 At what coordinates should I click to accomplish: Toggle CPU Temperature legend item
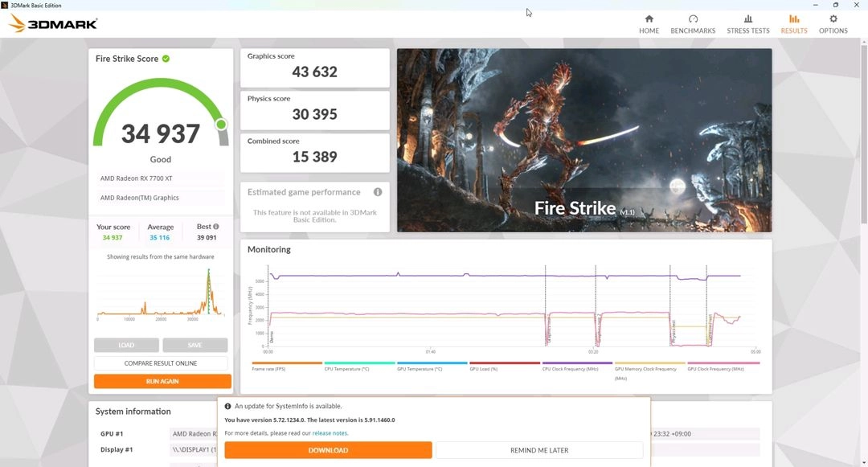point(359,367)
